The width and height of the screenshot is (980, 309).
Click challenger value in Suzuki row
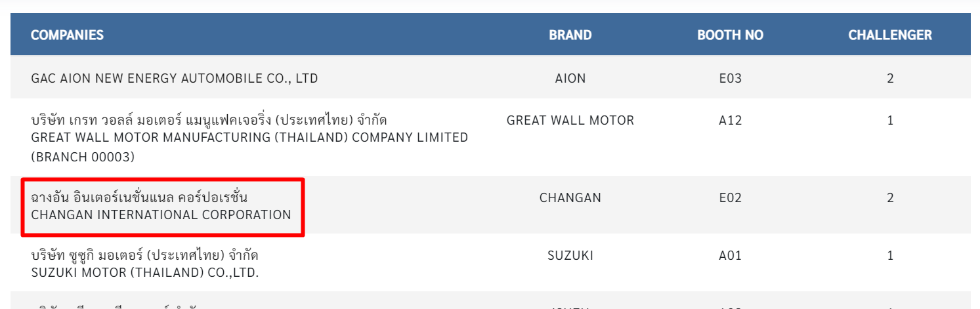pyautogui.click(x=890, y=255)
